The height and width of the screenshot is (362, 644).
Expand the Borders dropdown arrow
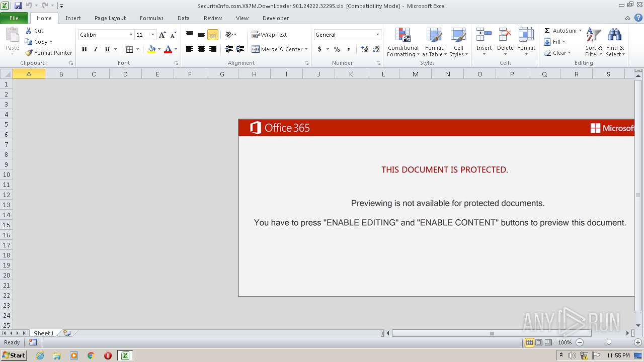(x=137, y=49)
